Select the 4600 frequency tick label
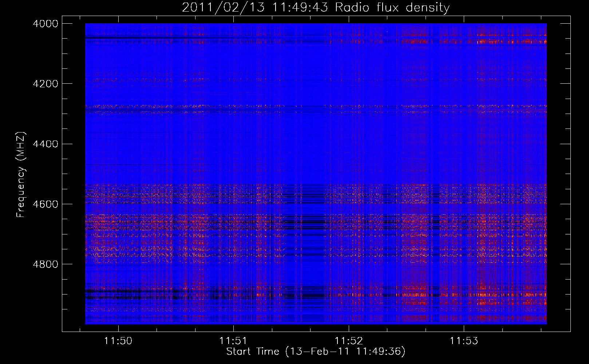The width and height of the screenshot is (589, 364). tap(46, 204)
